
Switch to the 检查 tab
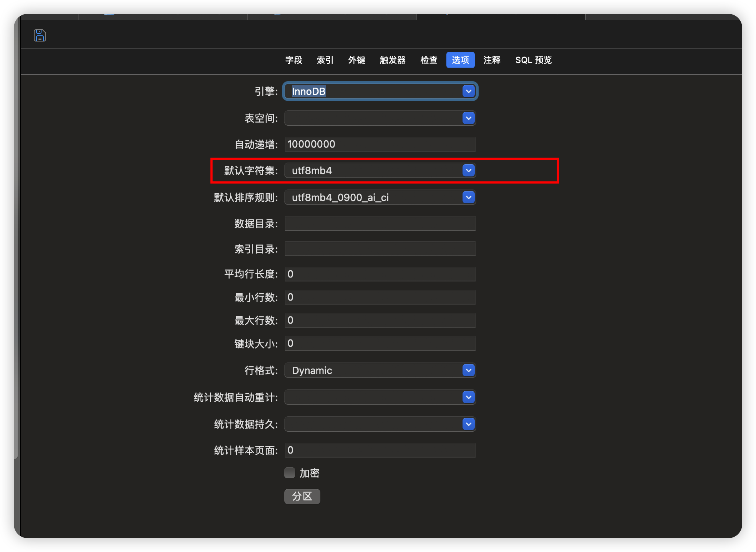[429, 60]
